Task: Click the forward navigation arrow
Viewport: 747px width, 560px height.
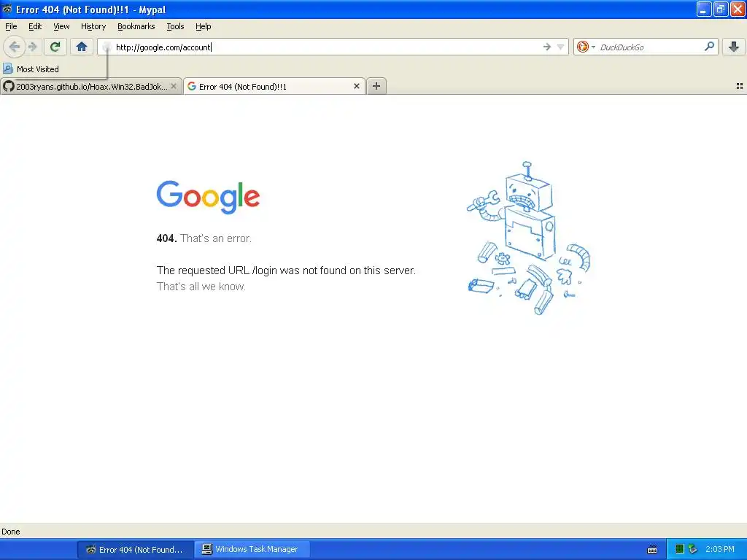Action: coord(33,47)
